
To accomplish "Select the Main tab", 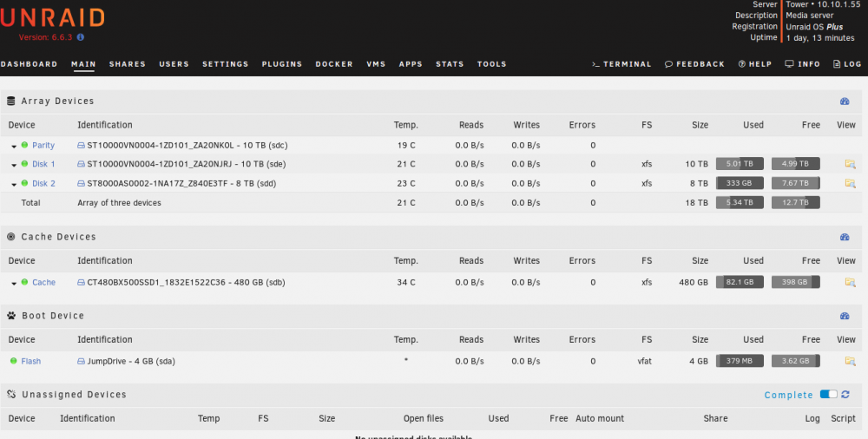I will [x=83, y=64].
